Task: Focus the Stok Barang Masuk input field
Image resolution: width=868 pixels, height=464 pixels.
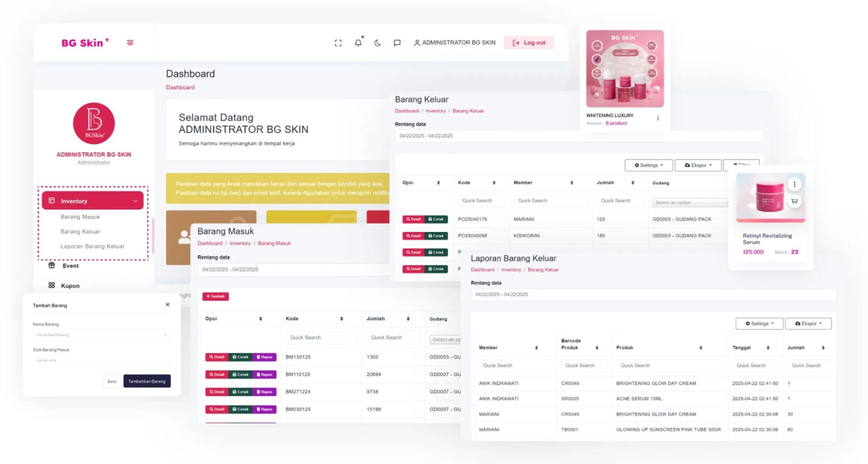Action: [x=102, y=360]
